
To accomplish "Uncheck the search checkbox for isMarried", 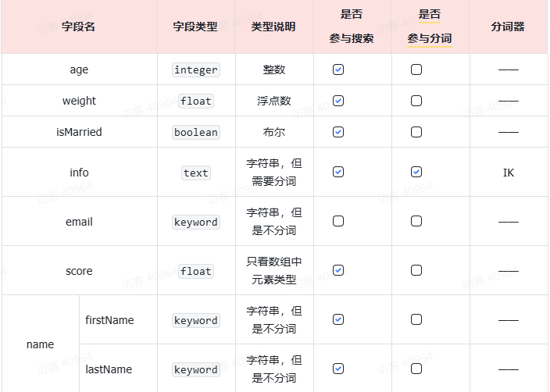I will (338, 132).
